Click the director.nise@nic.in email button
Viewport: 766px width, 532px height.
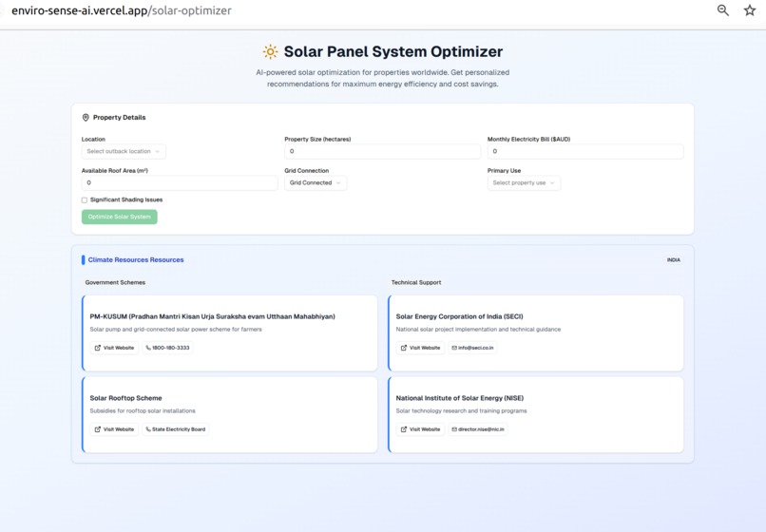(478, 429)
